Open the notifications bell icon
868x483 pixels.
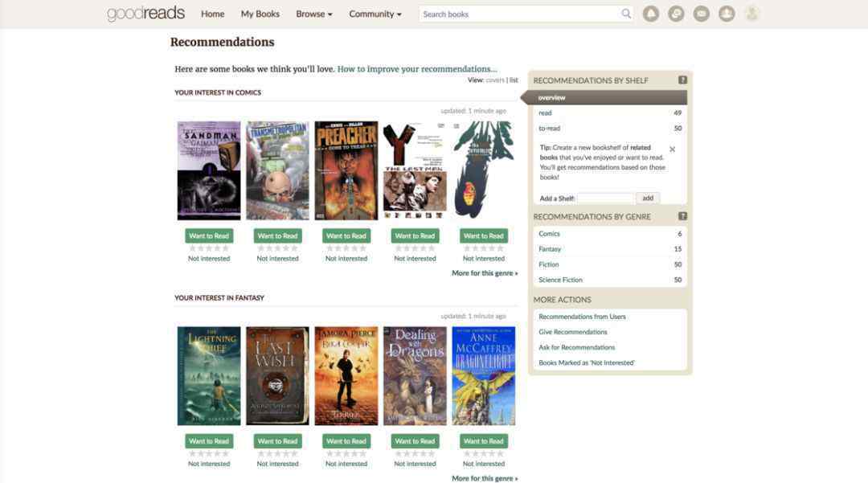651,14
